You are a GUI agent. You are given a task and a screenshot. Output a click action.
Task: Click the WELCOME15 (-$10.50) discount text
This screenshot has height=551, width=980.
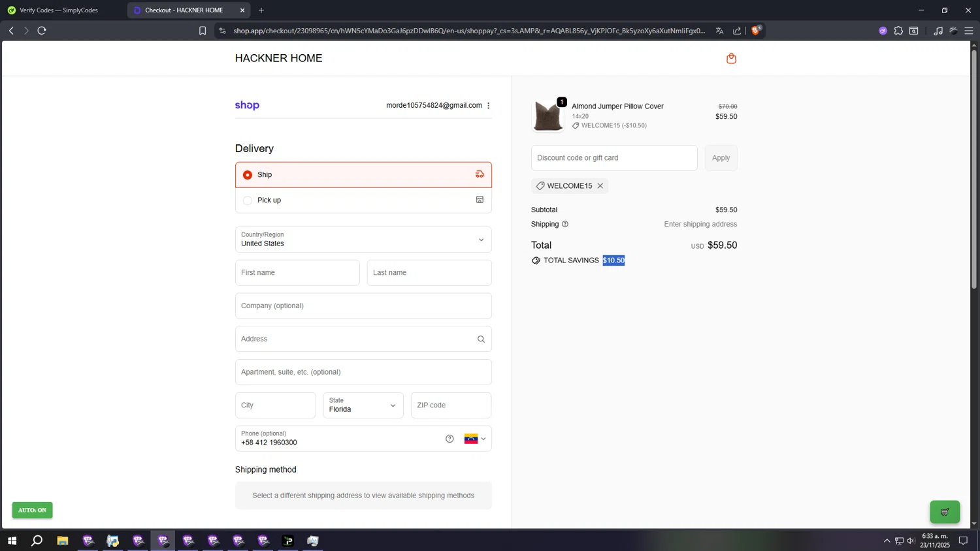613,125
